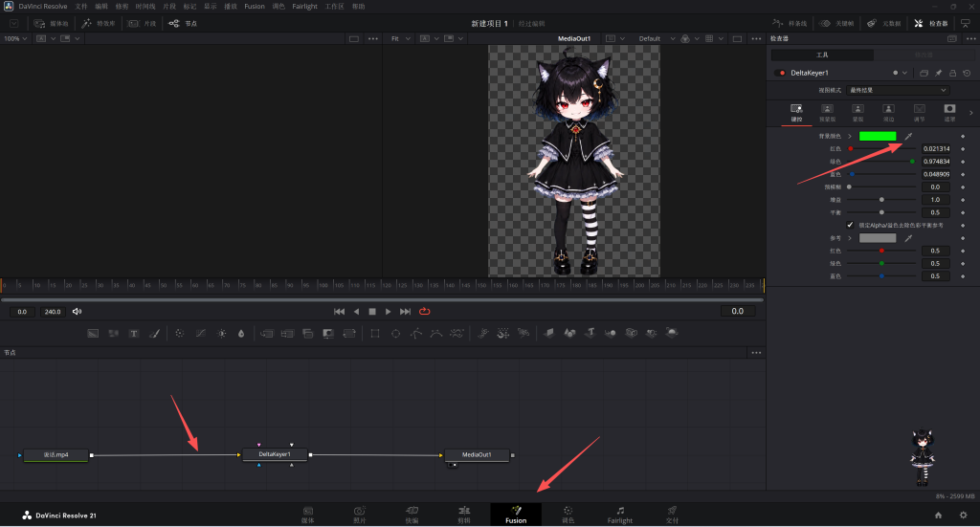Toggle the Clips panel
The height and width of the screenshot is (527, 980).
coord(142,23)
